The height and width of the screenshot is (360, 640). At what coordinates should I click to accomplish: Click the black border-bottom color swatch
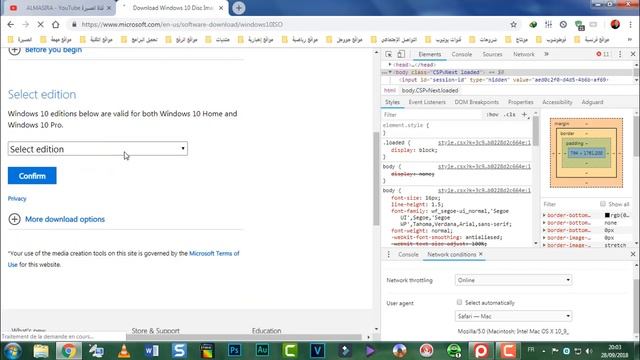pyautogui.click(x=607, y=215)
